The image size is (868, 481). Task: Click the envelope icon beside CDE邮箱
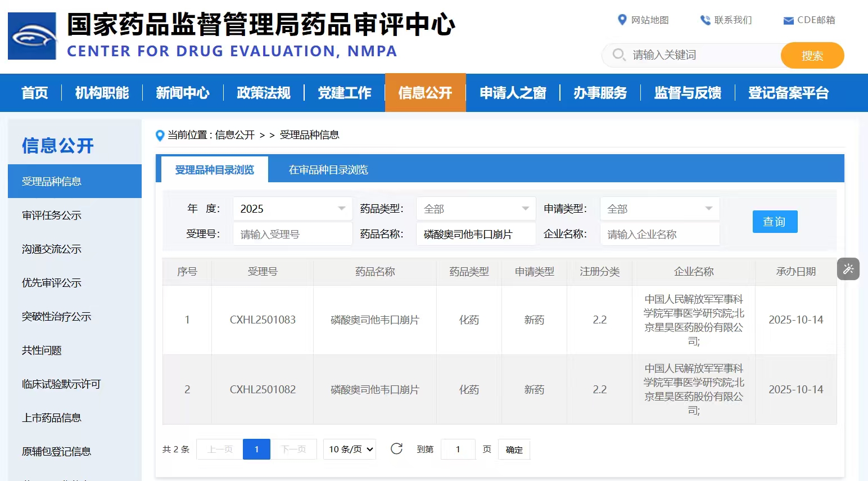pos(788,21)
